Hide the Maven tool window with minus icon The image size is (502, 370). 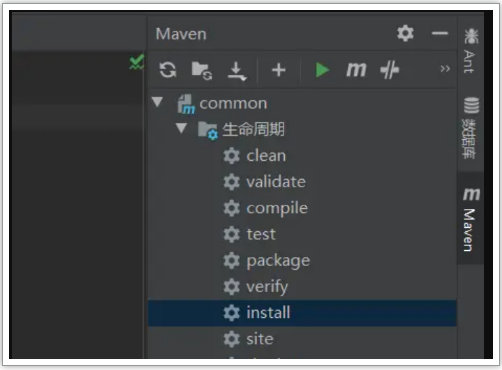pos(440,33)
